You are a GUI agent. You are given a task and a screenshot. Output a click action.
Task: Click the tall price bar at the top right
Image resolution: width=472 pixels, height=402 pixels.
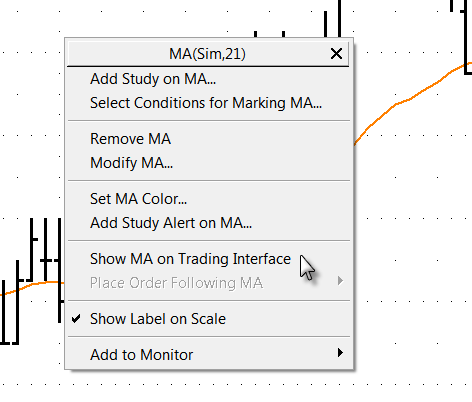[x=466, y=37]
